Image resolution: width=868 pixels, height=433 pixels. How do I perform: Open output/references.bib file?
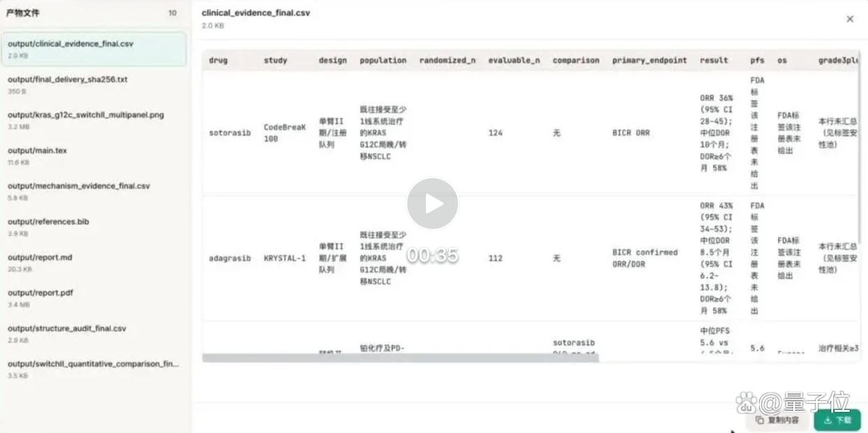pos(94,227)
